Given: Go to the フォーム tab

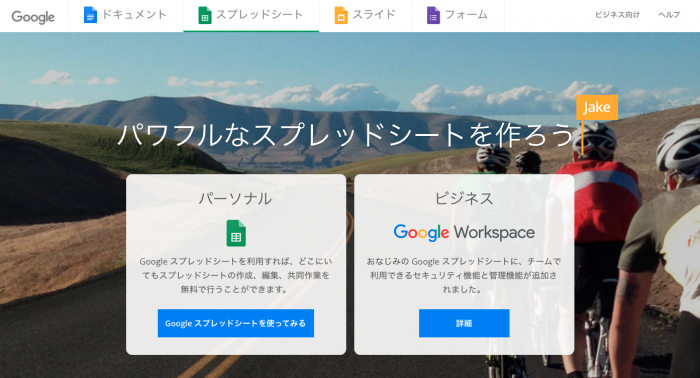Looking at the screenshot, I should 458,16.
